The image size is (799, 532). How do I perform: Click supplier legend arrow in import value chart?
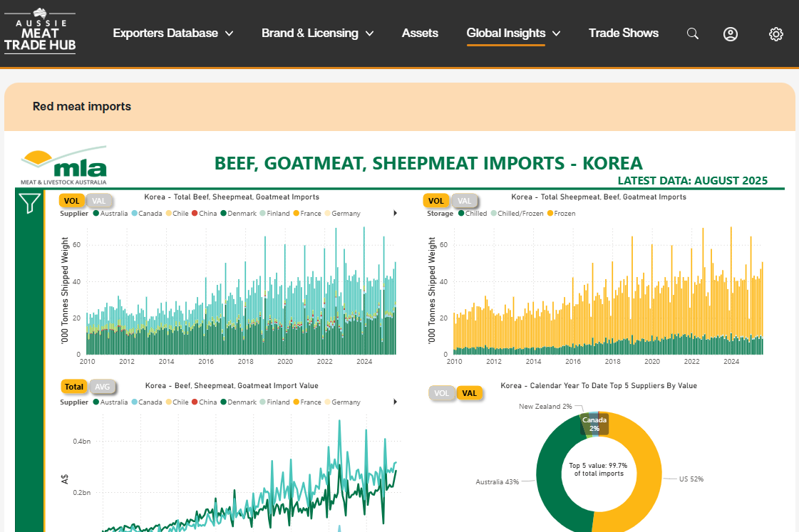(396, 402)
